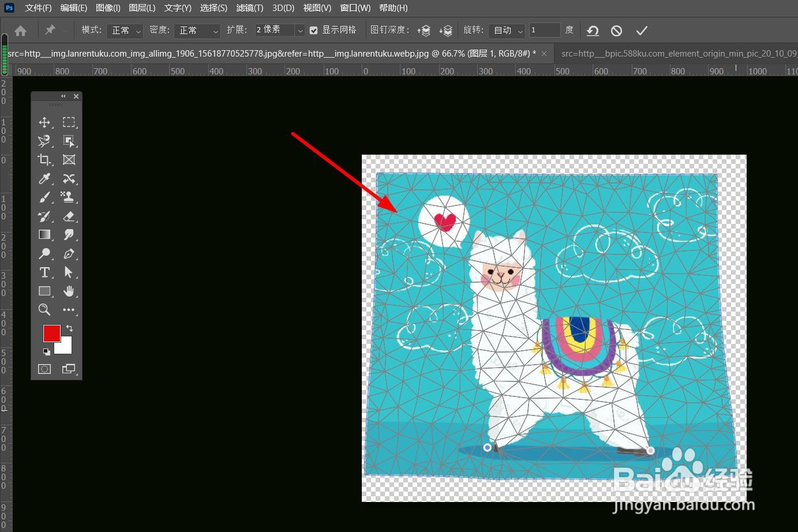Select the Clone Stamp tool

69,197
